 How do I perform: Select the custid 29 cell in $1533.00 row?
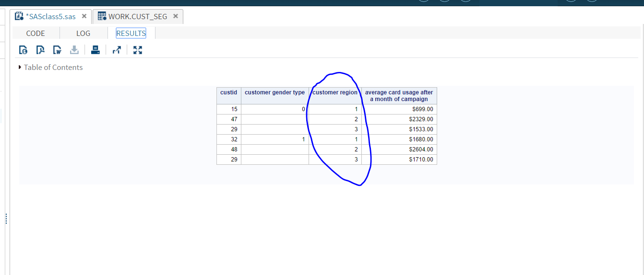click(229, 129)
